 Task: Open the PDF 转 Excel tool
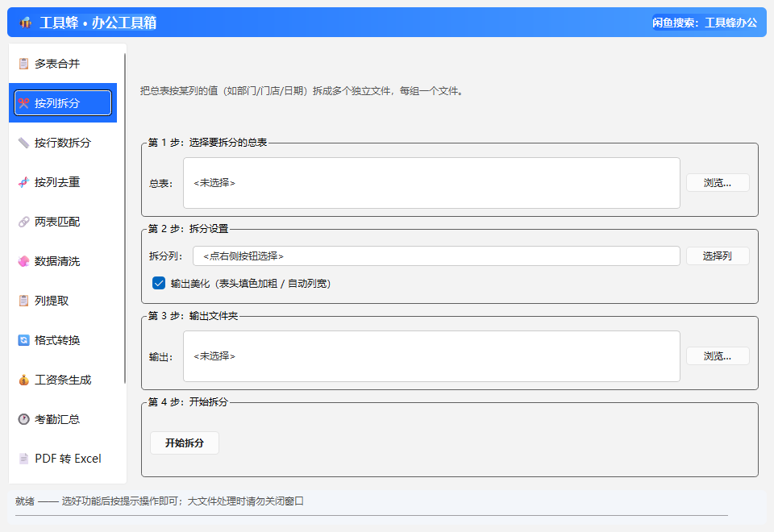pos(63,459)
